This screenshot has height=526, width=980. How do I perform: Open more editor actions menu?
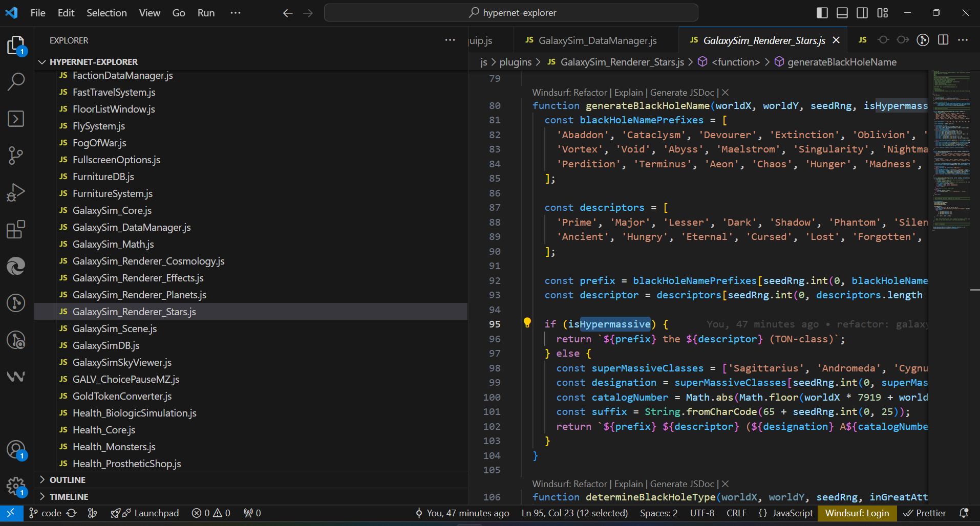963,40
